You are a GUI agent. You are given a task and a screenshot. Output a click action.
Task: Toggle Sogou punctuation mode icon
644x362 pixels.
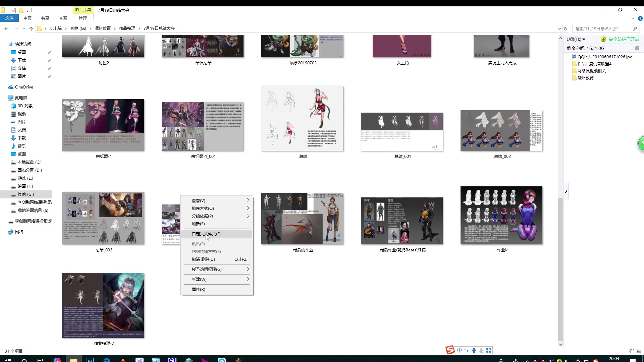[467, 350]
